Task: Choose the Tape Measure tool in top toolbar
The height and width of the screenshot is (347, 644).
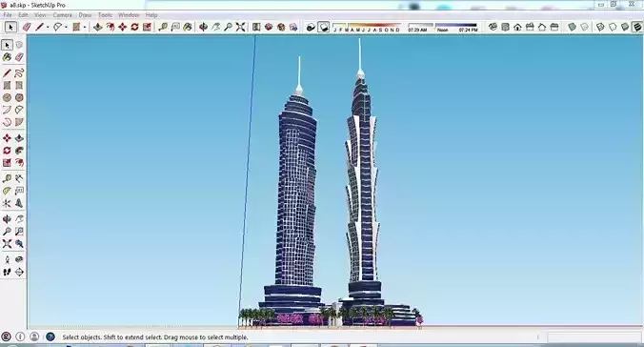Action: [163, 27]
